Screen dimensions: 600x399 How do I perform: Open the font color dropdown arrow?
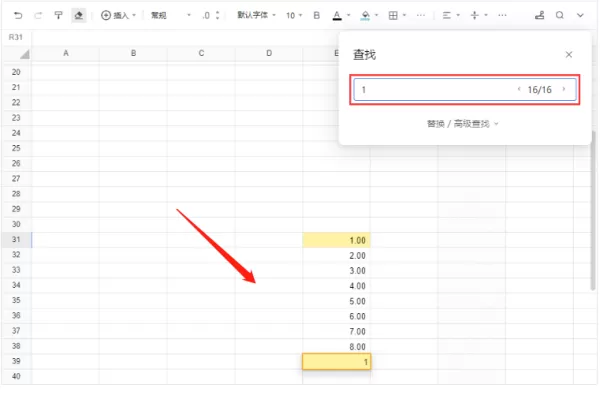349,15
